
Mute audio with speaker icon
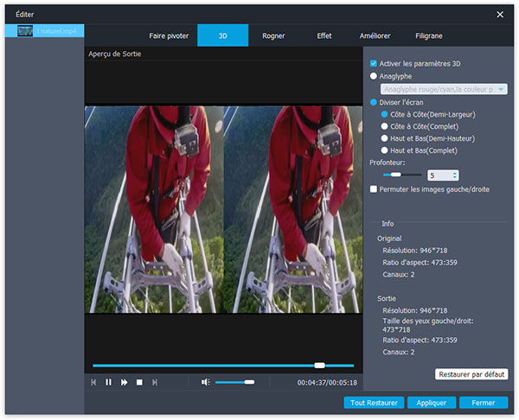[205, 382]
